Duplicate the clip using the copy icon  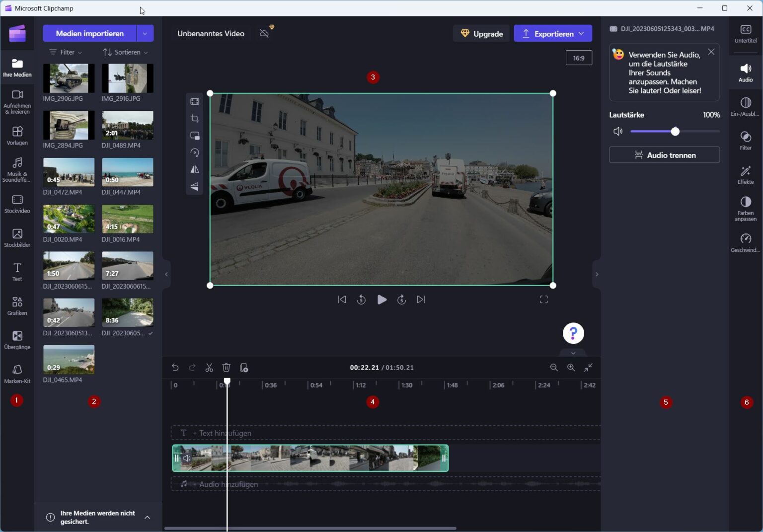coord(243,368)
